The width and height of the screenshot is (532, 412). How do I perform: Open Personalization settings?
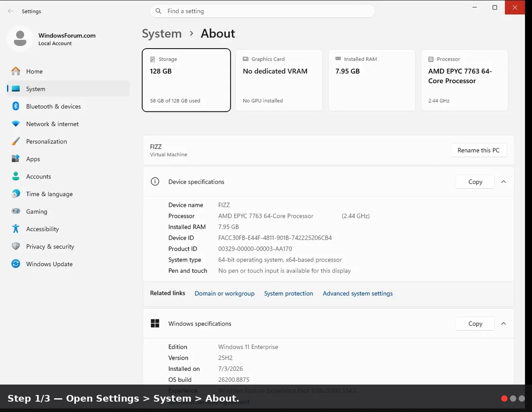pos(68,141)
